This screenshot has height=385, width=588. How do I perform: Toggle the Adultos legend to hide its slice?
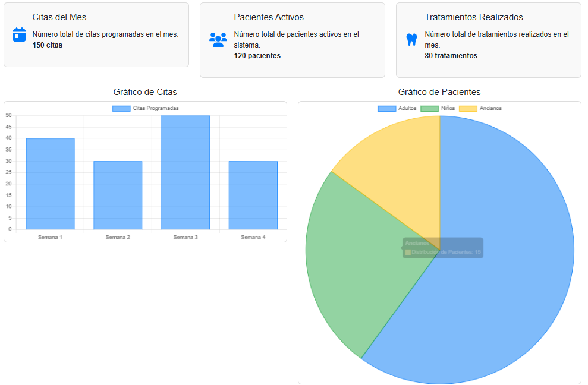400,108
